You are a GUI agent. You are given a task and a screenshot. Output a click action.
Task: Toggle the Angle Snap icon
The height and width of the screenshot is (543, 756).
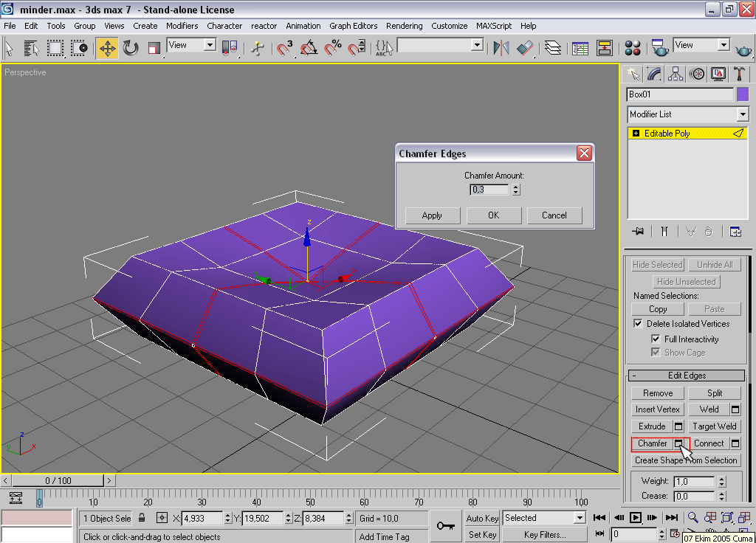[x=309, y=49]
